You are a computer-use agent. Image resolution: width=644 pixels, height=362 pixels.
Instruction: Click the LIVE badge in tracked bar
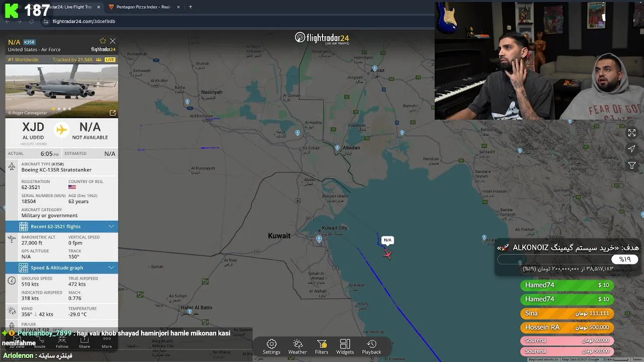click(x=110, y=59)
